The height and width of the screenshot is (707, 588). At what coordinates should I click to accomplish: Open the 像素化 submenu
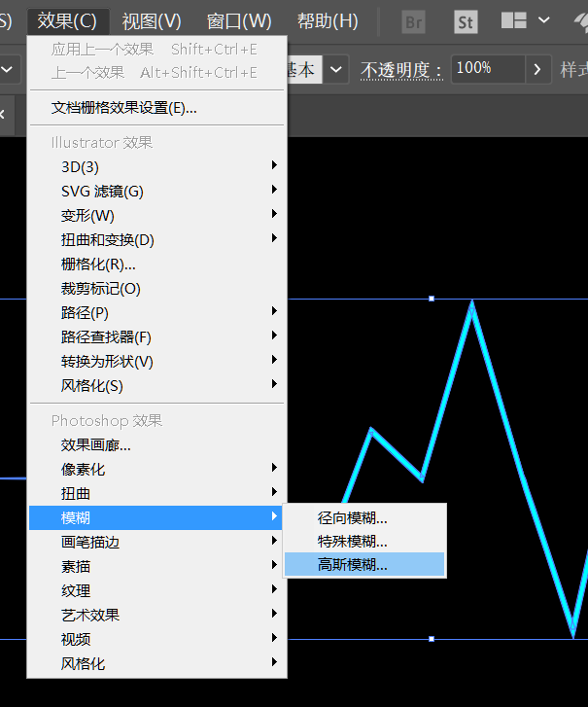[156, 470]
